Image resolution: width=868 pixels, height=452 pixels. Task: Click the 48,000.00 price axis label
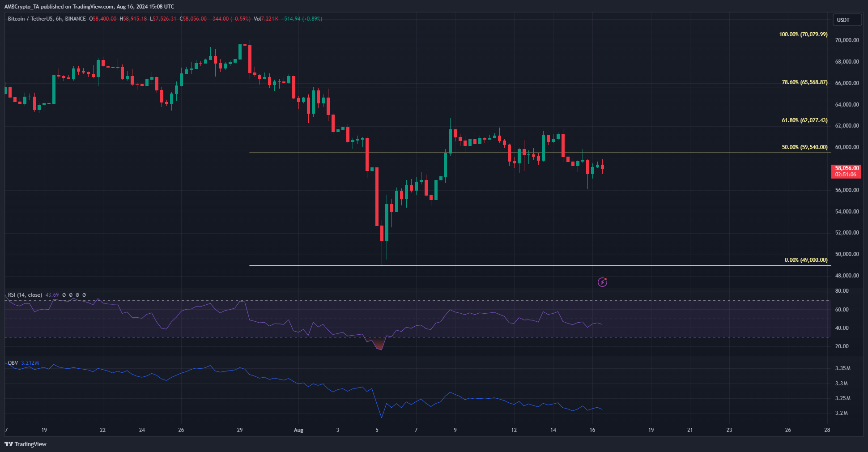(x=847, y=276)
